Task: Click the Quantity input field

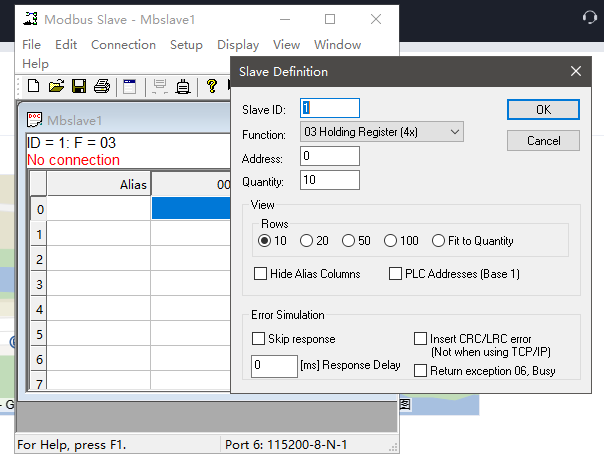Action: click(x=329, y=181)
